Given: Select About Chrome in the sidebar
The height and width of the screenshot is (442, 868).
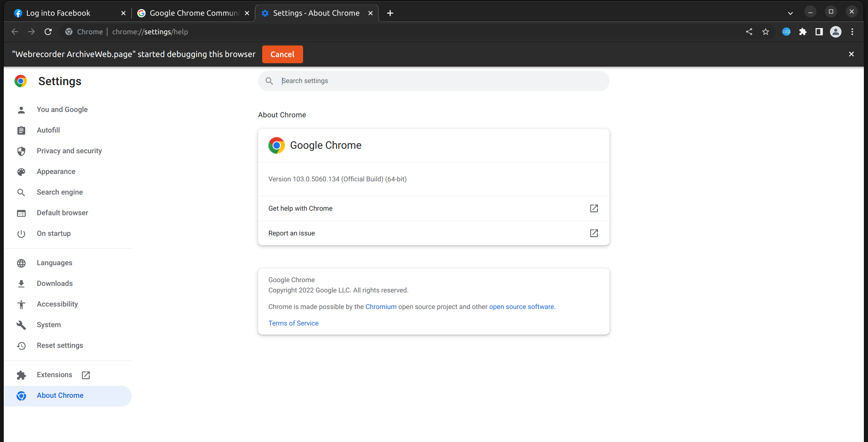Looking at the screenshot, I should click(68, 396).
